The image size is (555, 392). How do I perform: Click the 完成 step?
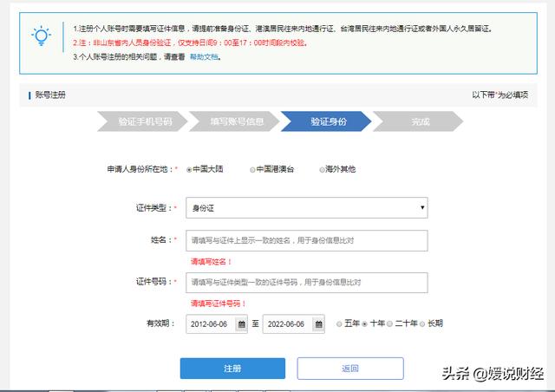tap(421, 122)
